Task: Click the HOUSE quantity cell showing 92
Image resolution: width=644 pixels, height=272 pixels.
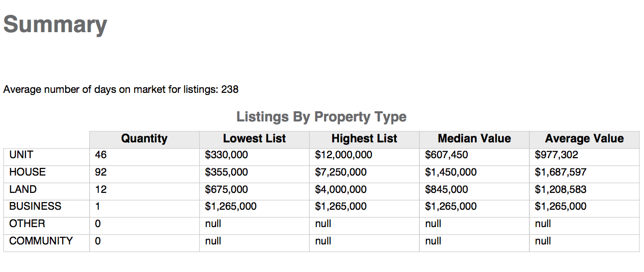Action: [x=144, y=172]
